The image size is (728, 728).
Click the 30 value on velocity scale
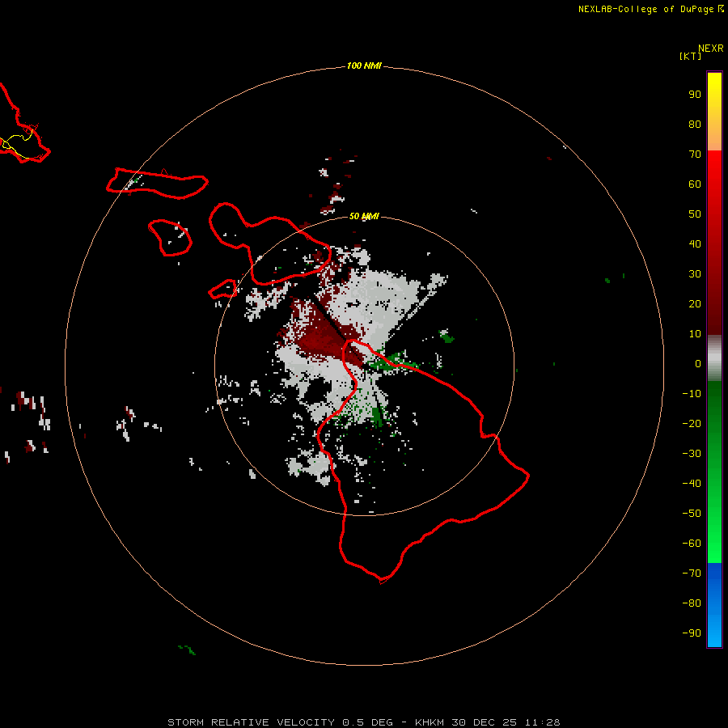(695, 274)
